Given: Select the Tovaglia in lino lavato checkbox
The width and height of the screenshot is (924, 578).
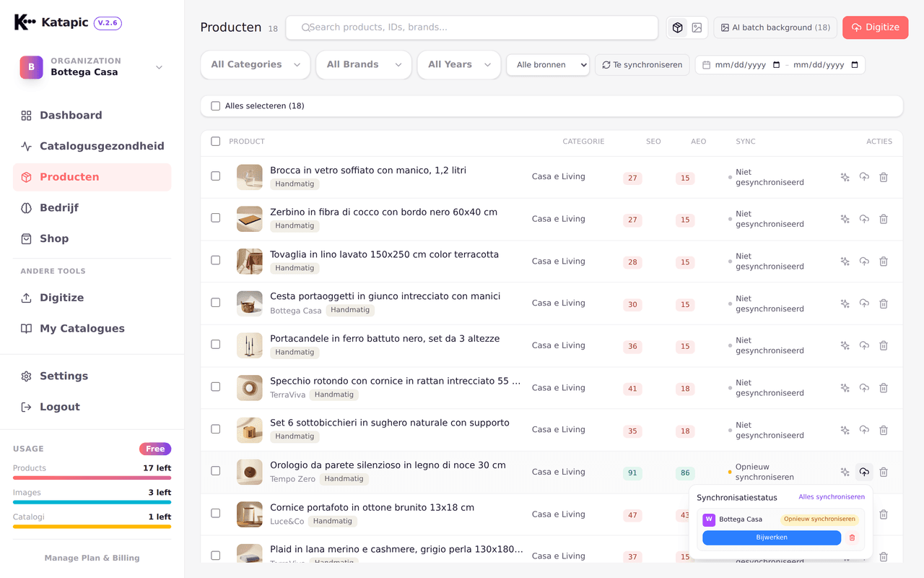Looking at the screenshot, I should tap(215, 260).
